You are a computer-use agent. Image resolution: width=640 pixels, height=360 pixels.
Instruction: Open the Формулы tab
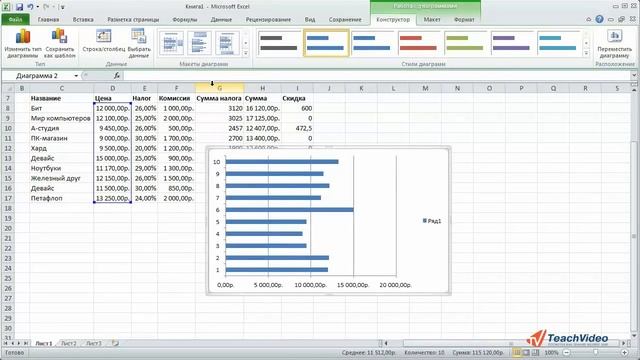[x=184, y=19]
